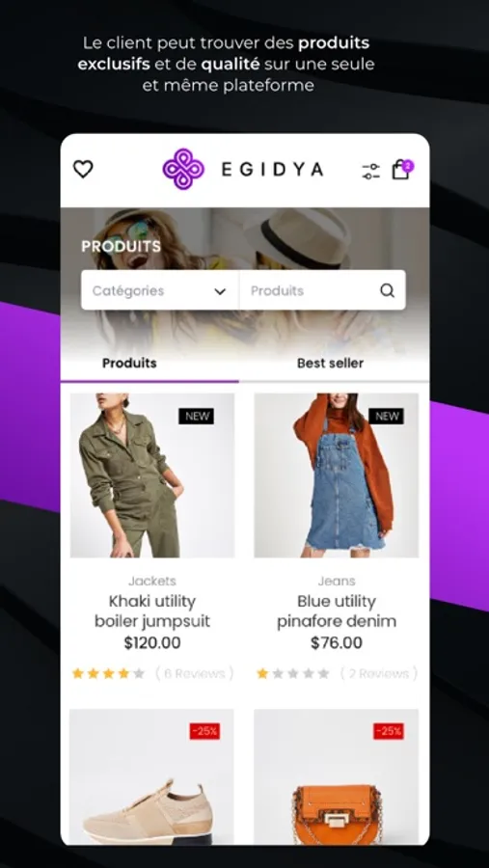Open Blue utility pinafore denim title

tap(337, 611)
